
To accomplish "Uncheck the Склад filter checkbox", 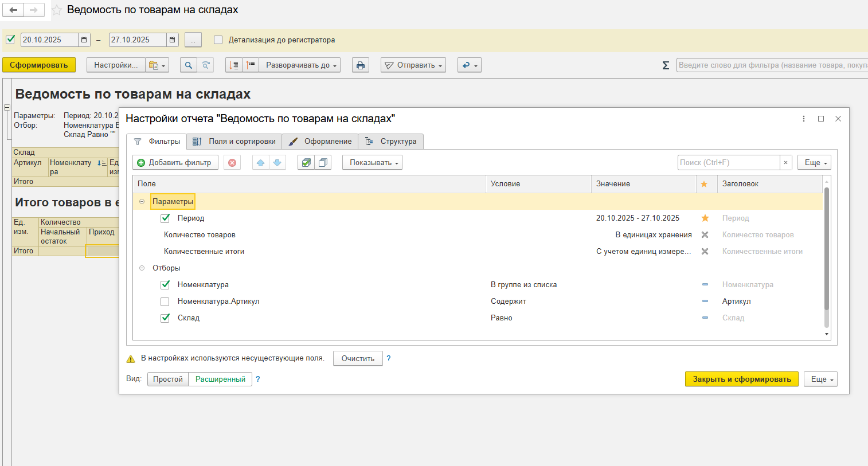I will click(165, 318).
